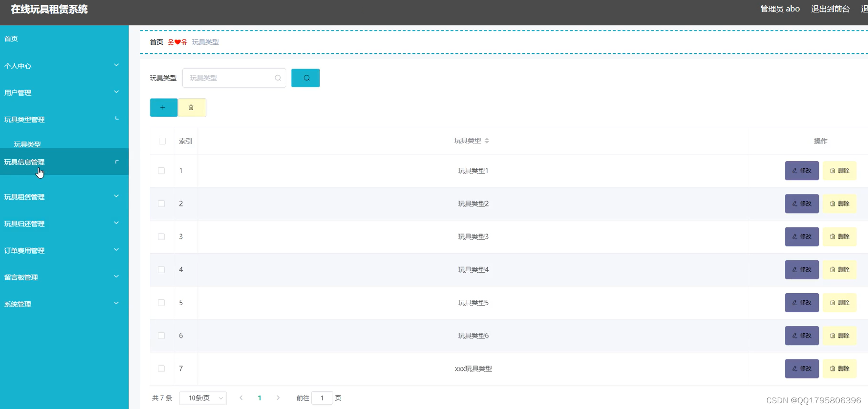The height and width of the screenshot is (409, 868).
Task: Click the 在线玩具租赁系统 title
Action: point(49,10)
